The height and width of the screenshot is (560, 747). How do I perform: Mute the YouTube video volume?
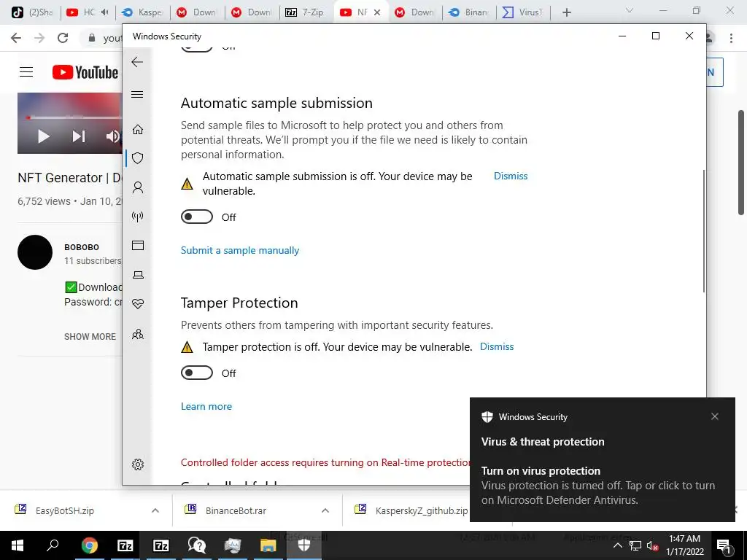(x=113, y=136)
